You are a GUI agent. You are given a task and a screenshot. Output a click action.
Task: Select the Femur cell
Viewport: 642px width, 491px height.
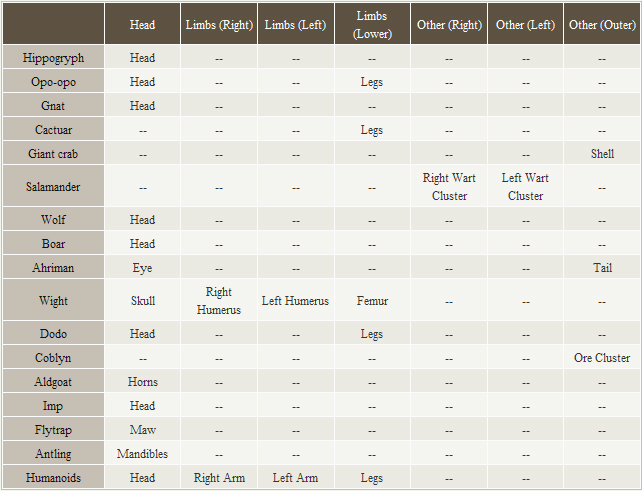point(372,301)
